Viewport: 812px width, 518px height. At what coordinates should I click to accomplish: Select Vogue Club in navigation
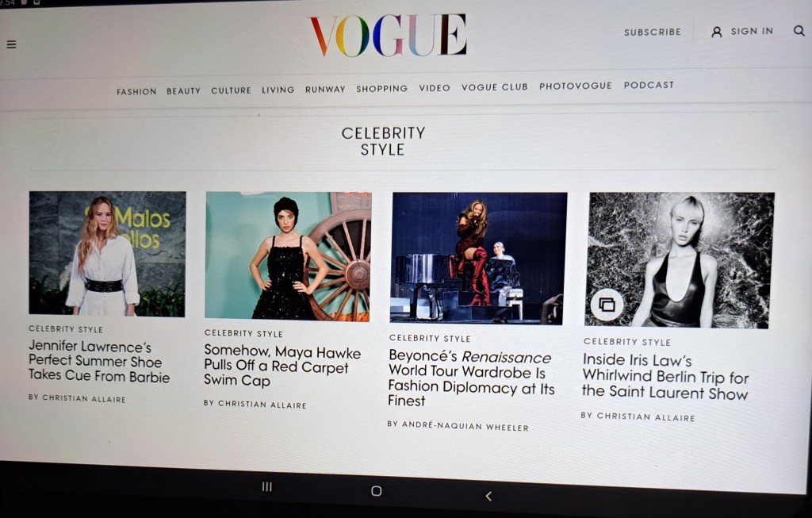pyautogui.click(x=495, y=87)
